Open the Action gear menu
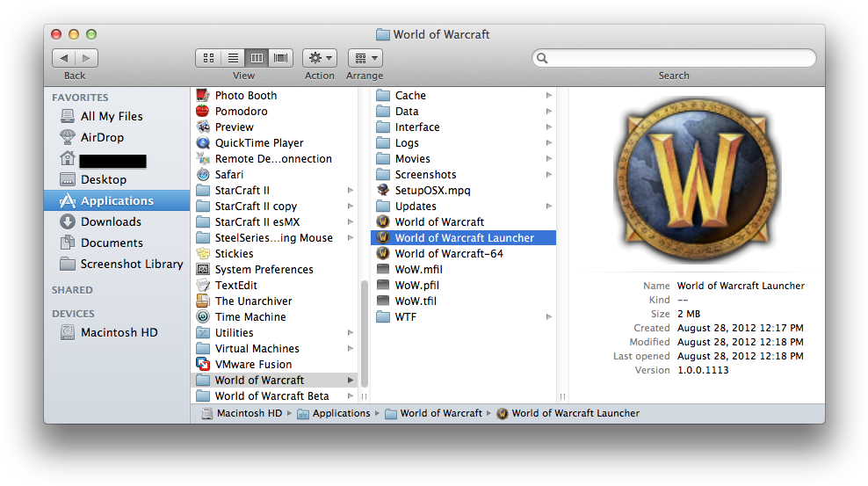 coord(320,58)
